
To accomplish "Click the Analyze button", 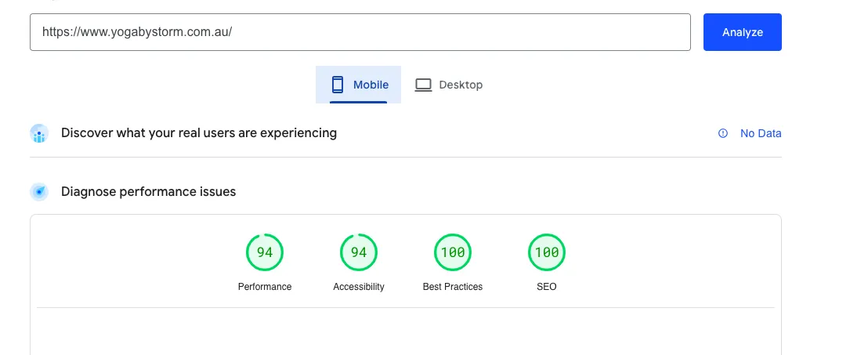I will [x=743, y=32].
